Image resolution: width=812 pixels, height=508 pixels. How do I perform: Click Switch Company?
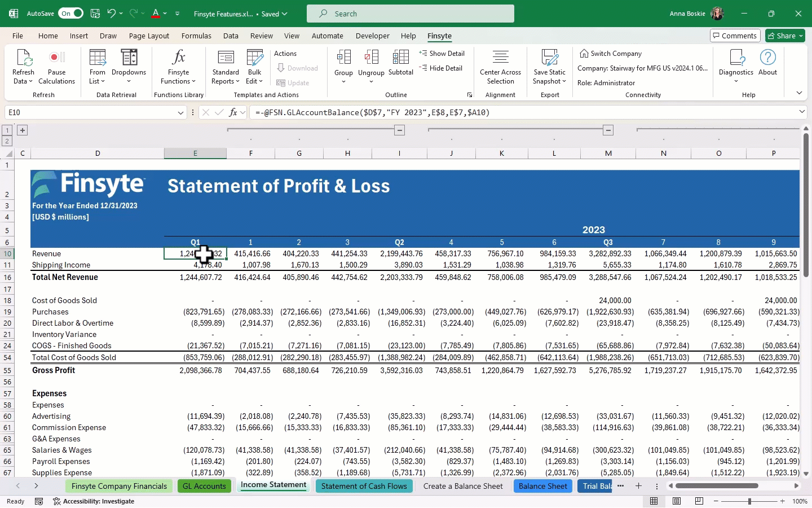point(611,53)
